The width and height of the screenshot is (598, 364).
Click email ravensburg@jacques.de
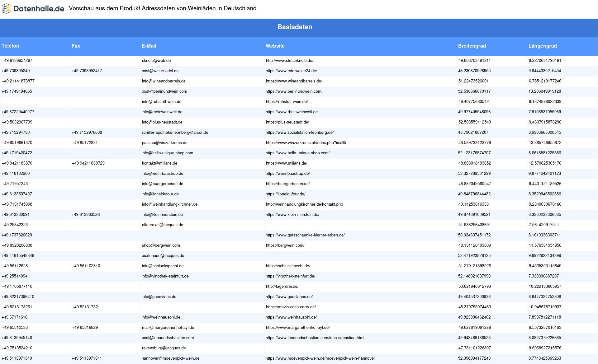click(x=164, y=348)
